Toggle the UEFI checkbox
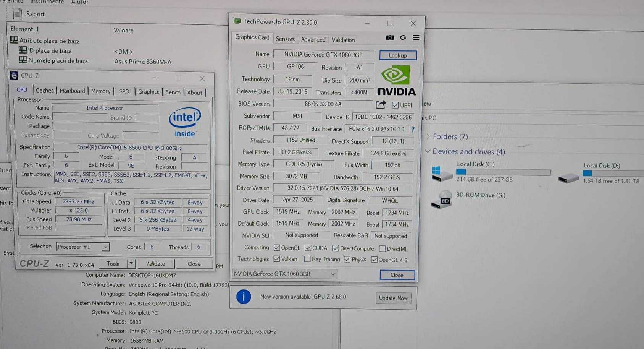Viewport: 644px width, 349px height. (395, 105)
